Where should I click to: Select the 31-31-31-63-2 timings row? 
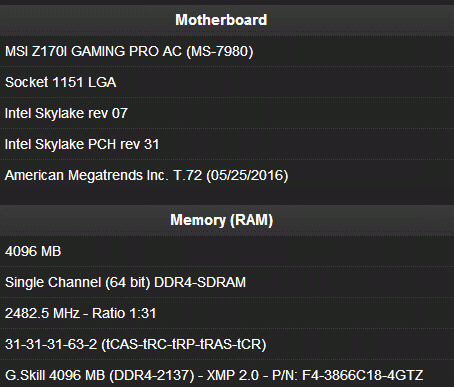[x=227, y=344]
